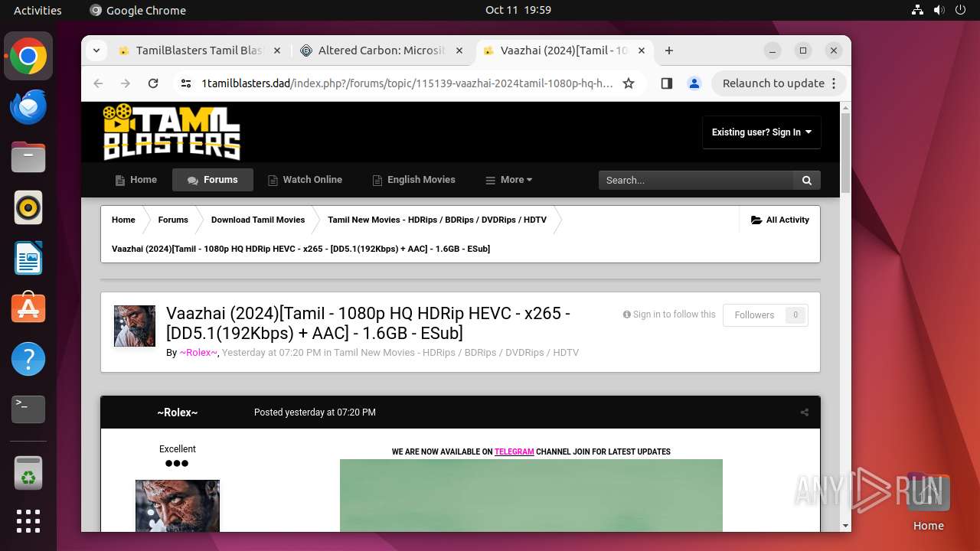Open the power icon in the top bar
980x551 pixels.
pyautogui.click(x=960, y=10)
